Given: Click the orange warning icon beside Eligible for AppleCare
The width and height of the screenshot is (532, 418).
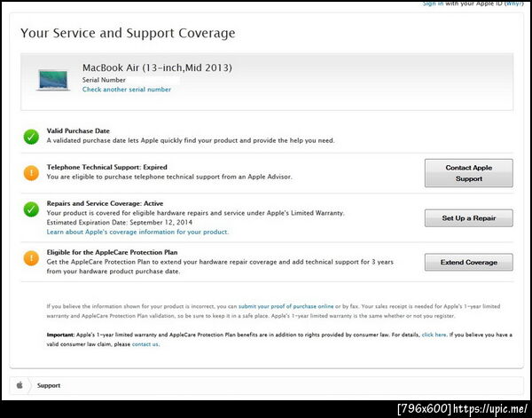Looking at the screenshot, I should [31, 258].
